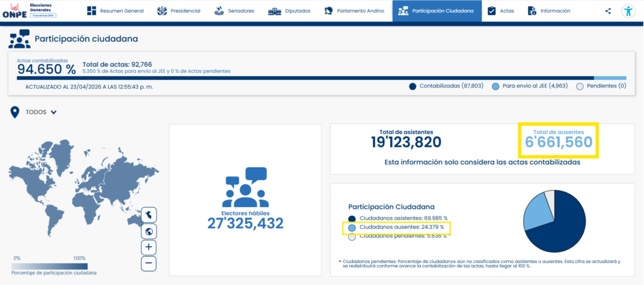
Task: Open the share icon
Action: click(608, 11)
